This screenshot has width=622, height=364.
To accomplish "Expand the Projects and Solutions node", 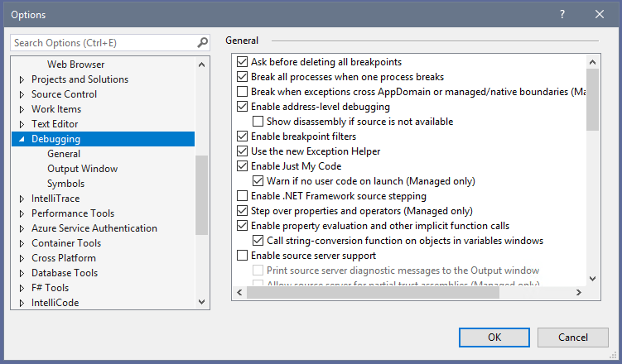I will click(22, 79).
